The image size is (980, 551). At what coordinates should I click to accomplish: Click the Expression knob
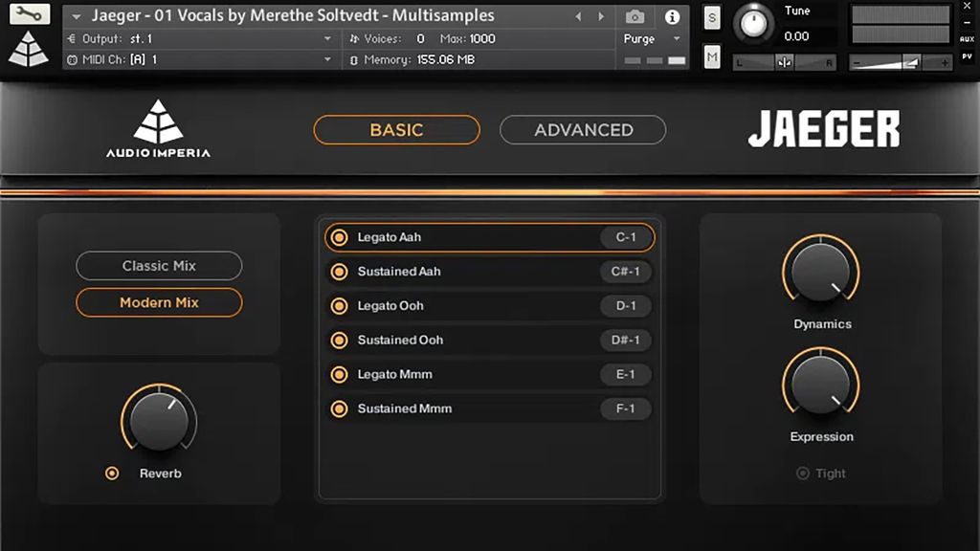(820, 383)
